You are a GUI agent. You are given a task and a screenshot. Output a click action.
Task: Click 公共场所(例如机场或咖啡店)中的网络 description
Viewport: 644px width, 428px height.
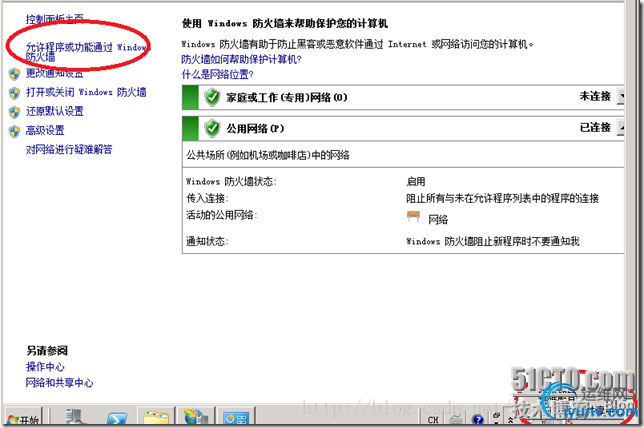(268, 155)
